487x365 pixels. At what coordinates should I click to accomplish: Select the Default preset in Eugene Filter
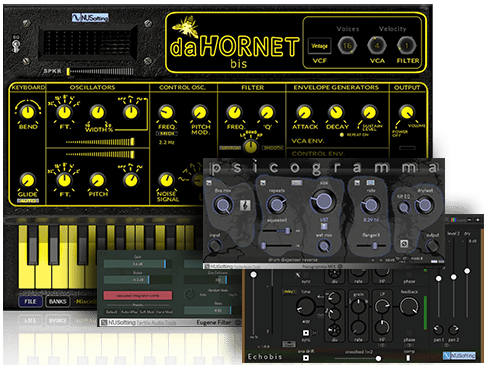click(112, 312)
